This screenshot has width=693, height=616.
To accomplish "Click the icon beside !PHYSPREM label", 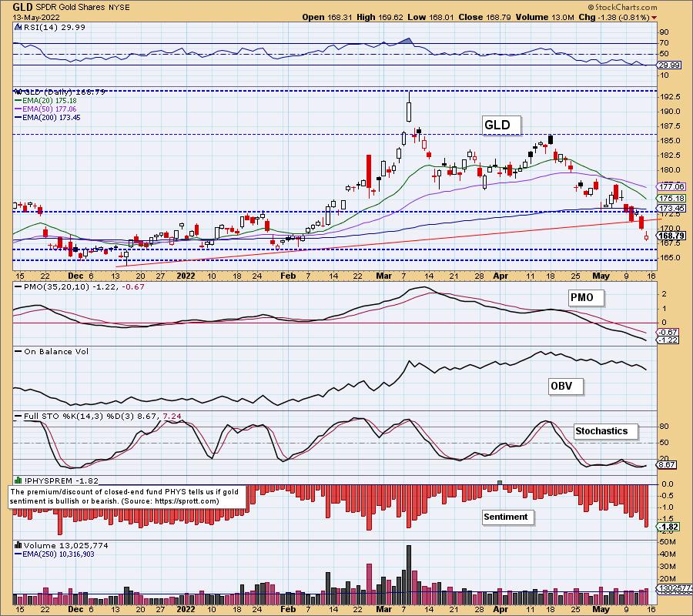I will tap(17, 478).
